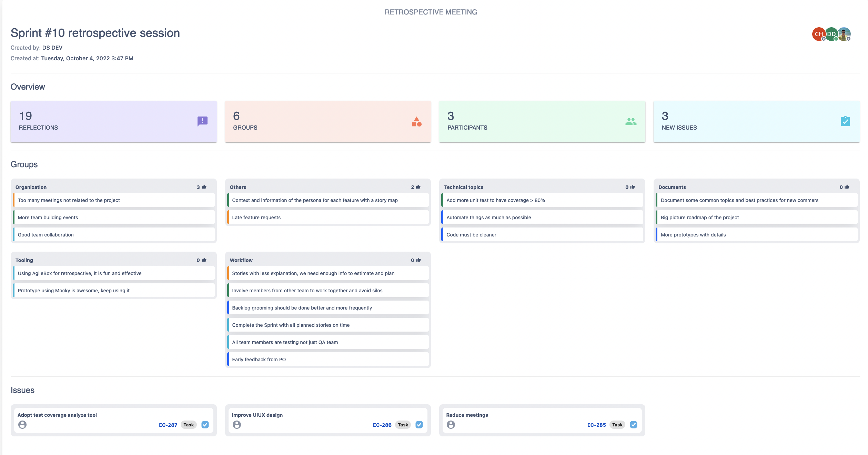Screen dimensions: 868x455
Task: Click the participants people icon
Action: [631, 122]
